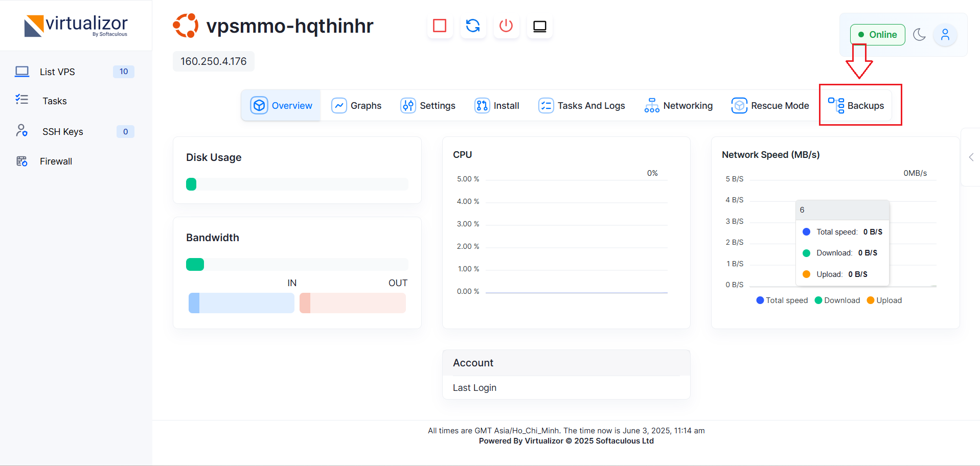This screenshot has width=980, height=466.
Task: Open SSH Keys in sidebar
Action: (x=62, y=131)
